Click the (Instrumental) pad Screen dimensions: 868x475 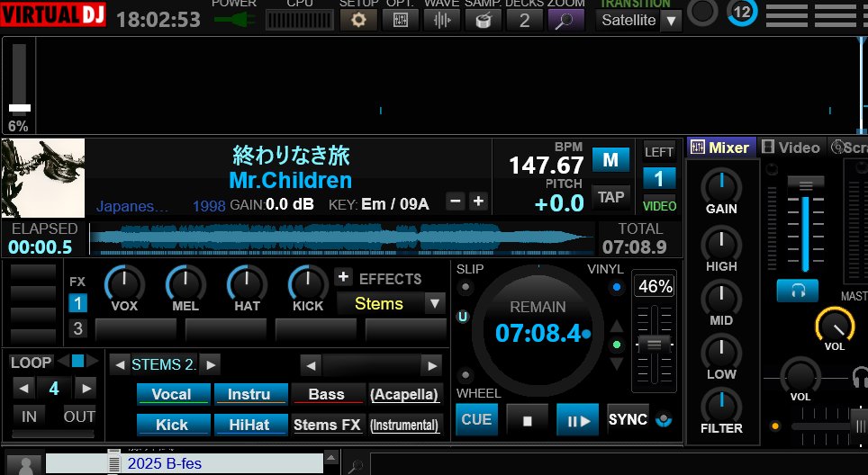pyautogui.click(x=405, y=425)
